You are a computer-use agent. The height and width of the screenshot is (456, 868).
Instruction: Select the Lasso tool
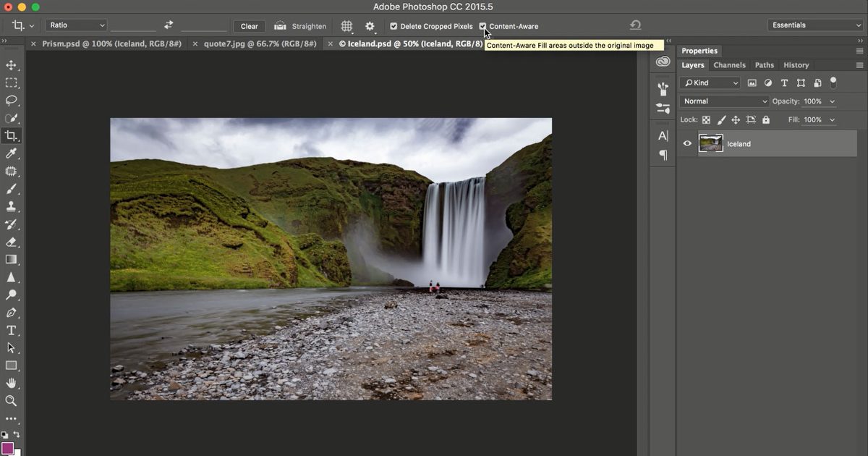click(x=11, y=101)
